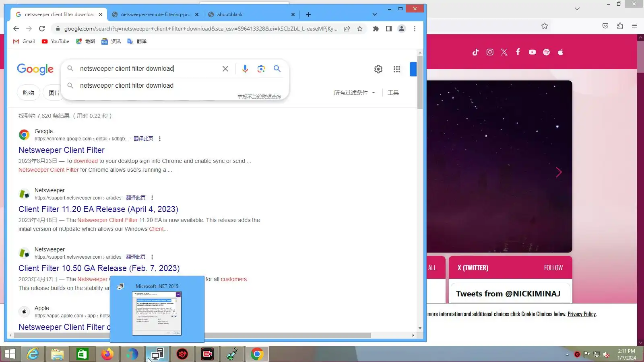Expand 所有过滤条件 dropdown

[355, 93]
